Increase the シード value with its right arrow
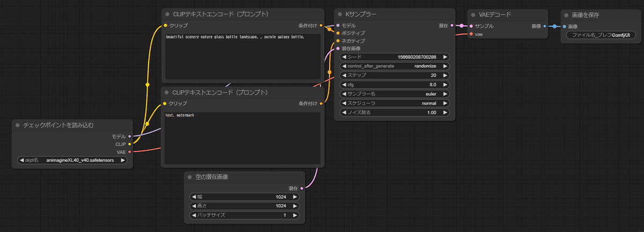 (x=445, y=57)
